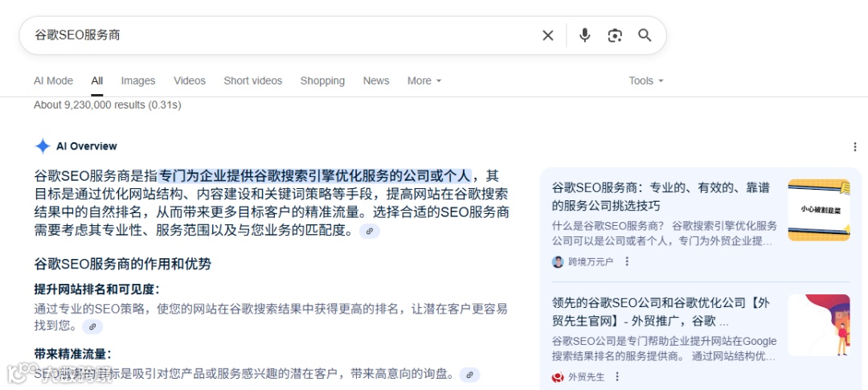
Task: Switch to AI Mode tab
Action: click(53, 81)
